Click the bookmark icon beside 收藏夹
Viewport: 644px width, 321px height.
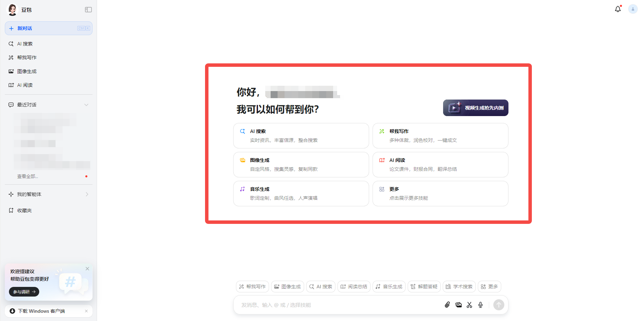click(11, 210)
